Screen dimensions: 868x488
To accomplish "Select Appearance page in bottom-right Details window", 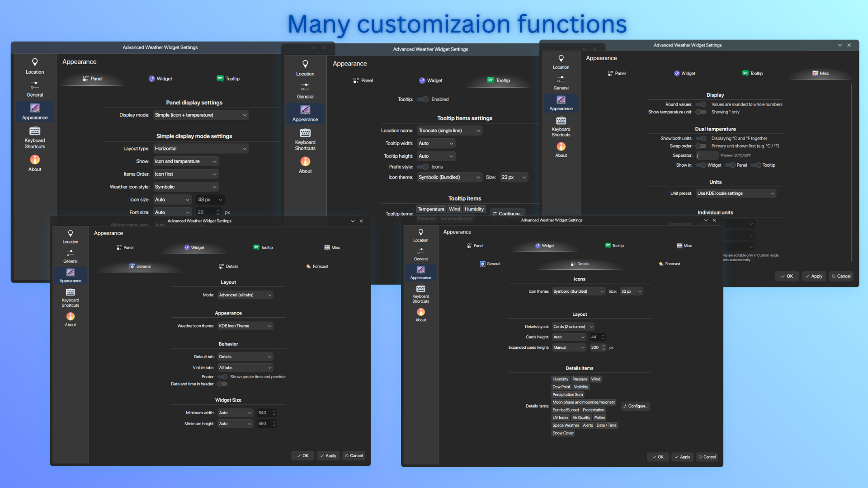I will [x=420, y=272].
